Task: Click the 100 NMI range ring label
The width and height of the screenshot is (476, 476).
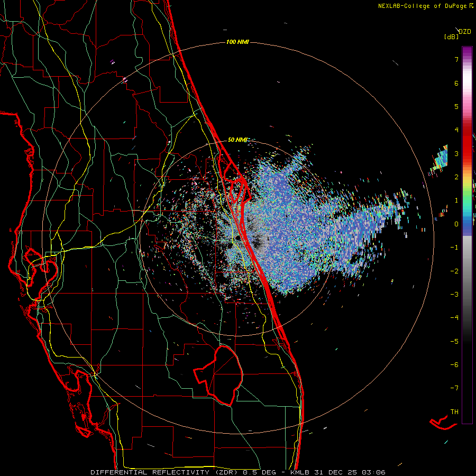Action: [237, 42]
